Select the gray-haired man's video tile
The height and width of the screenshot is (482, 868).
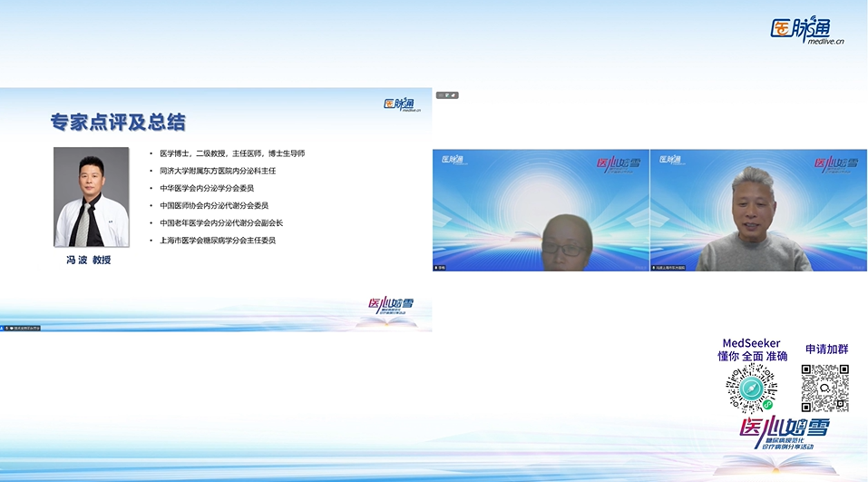758,210
